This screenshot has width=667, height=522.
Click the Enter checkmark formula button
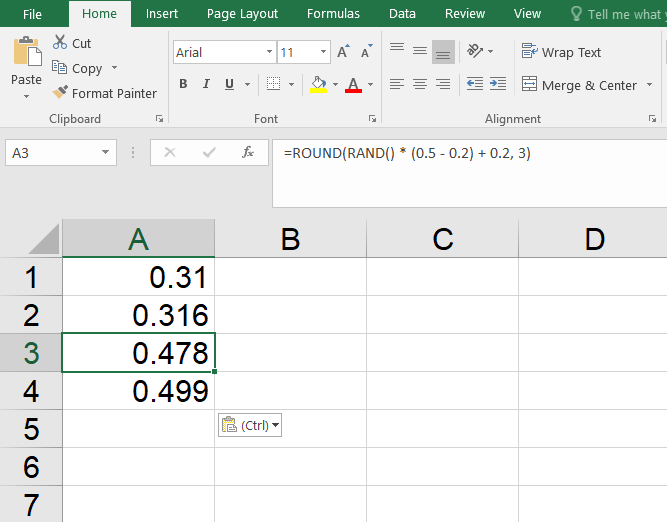tap(209, 152)
